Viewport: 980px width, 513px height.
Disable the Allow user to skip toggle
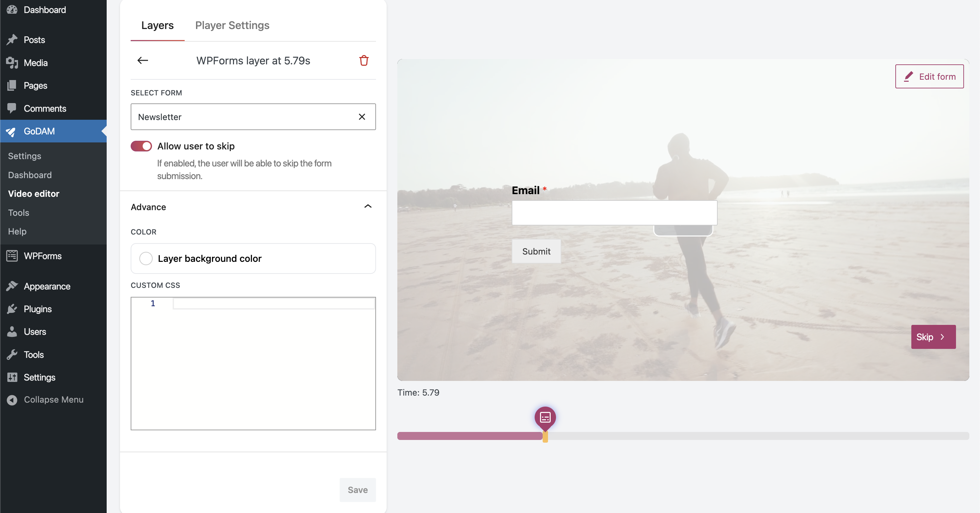141,146
